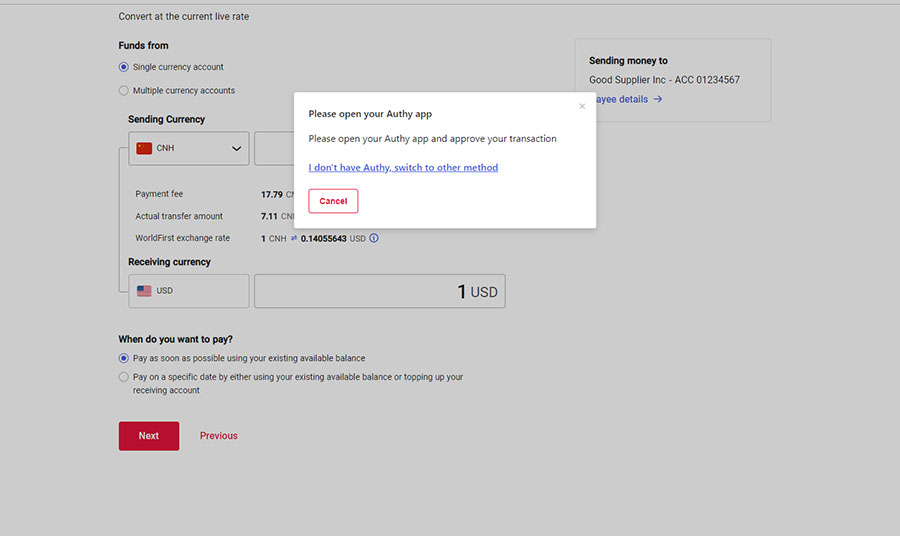Open the payee details link

620,100
